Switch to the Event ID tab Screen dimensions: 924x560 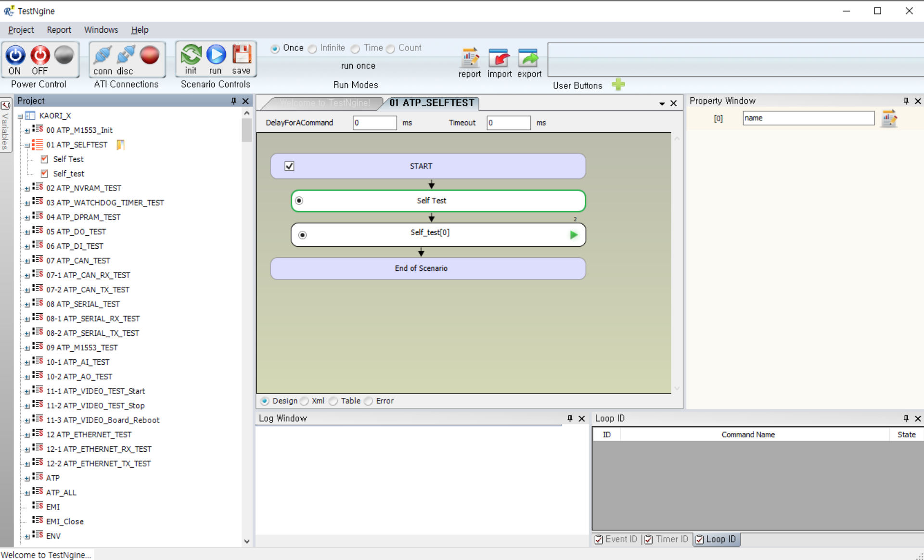tap(616, 539)
